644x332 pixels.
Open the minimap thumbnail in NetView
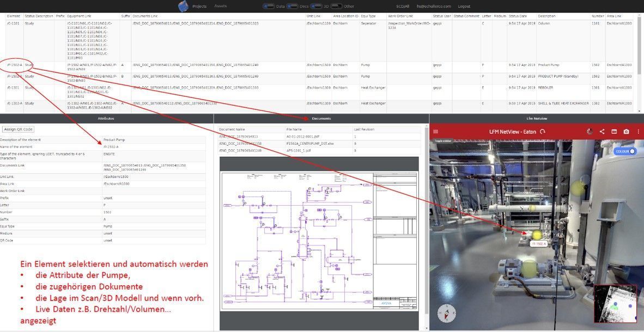(615, 304)
